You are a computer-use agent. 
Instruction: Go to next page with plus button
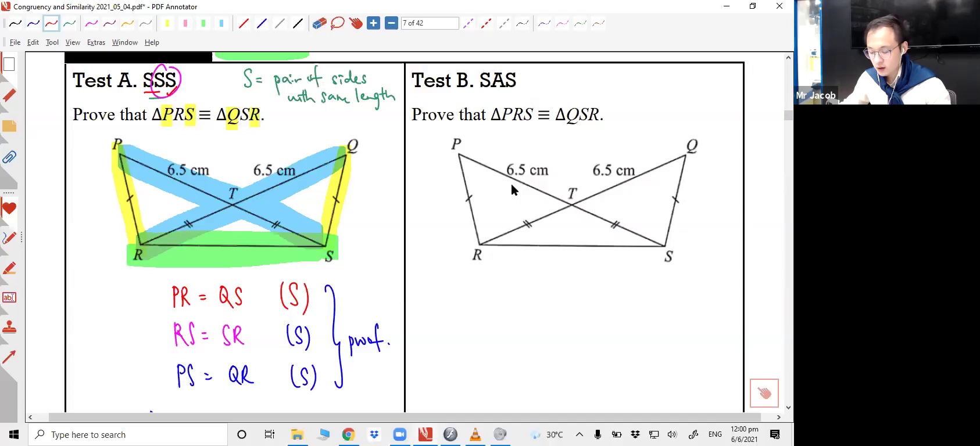[x=373, y=23]
